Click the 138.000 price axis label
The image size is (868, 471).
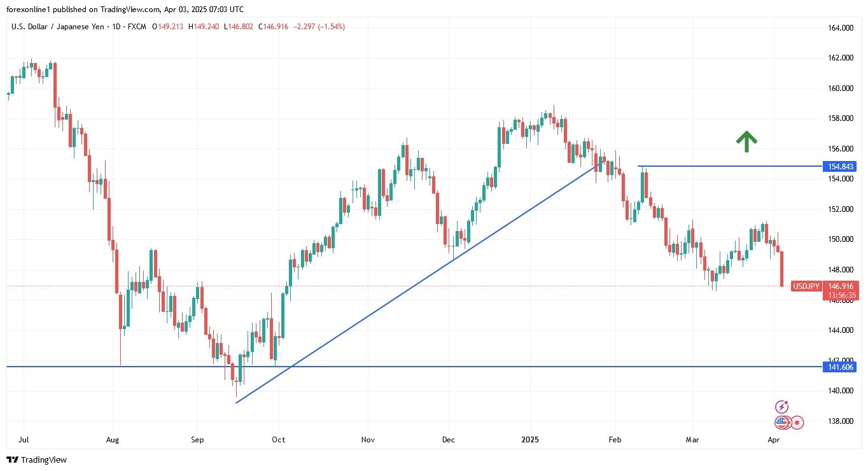[840, 421]
